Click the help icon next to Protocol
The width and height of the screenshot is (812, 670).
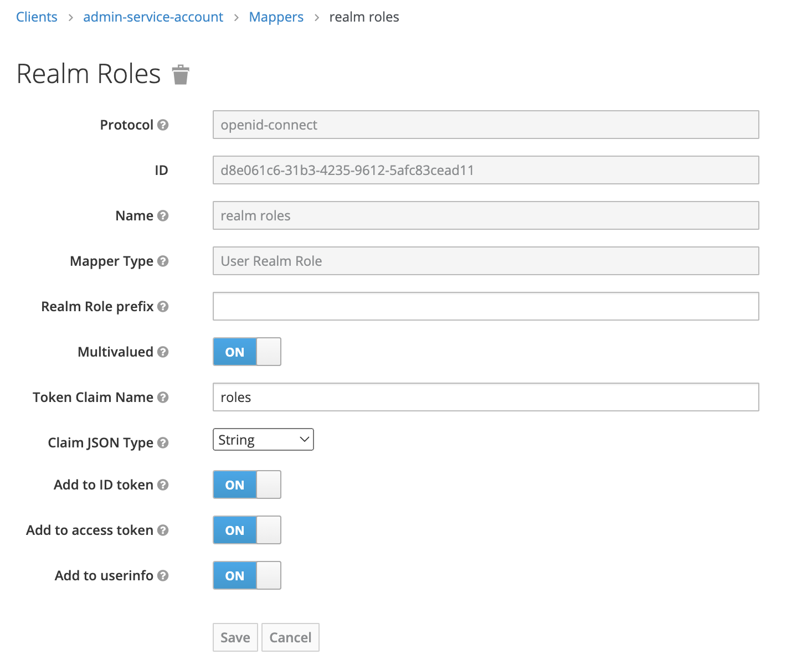[163, 125]
